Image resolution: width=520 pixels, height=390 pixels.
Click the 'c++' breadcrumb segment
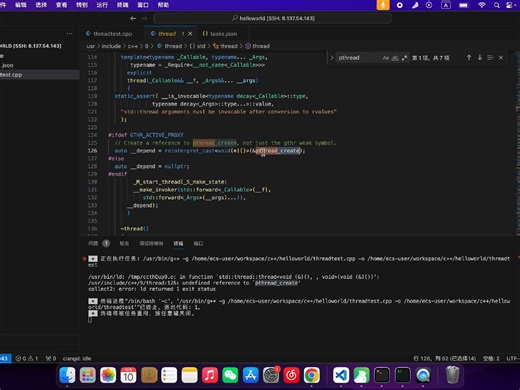coord(133,46)
